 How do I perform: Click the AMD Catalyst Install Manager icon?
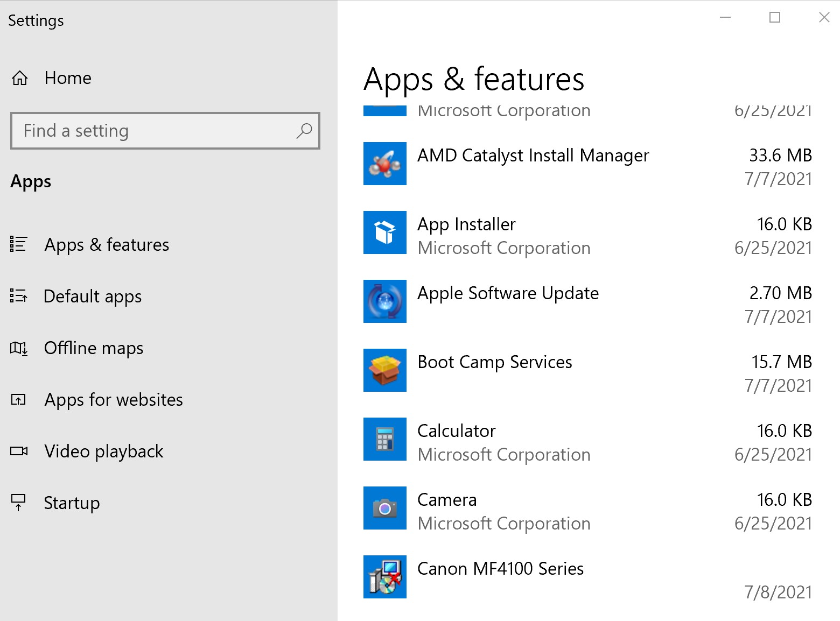384,164
